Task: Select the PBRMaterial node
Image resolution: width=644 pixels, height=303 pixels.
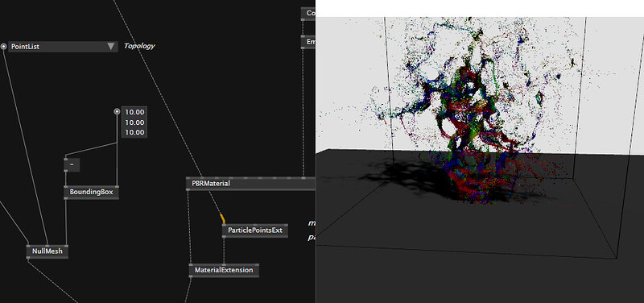Action: click(x=250, y=184)
